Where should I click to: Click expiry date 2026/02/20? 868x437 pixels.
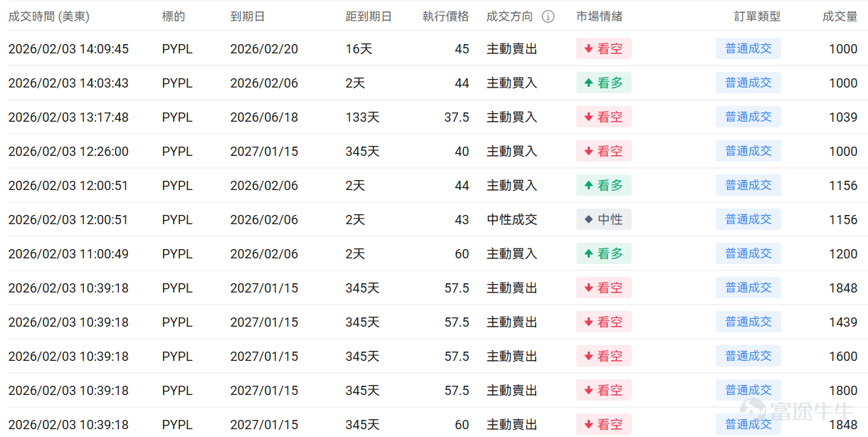pyautogui.click(x=264, y=49)
